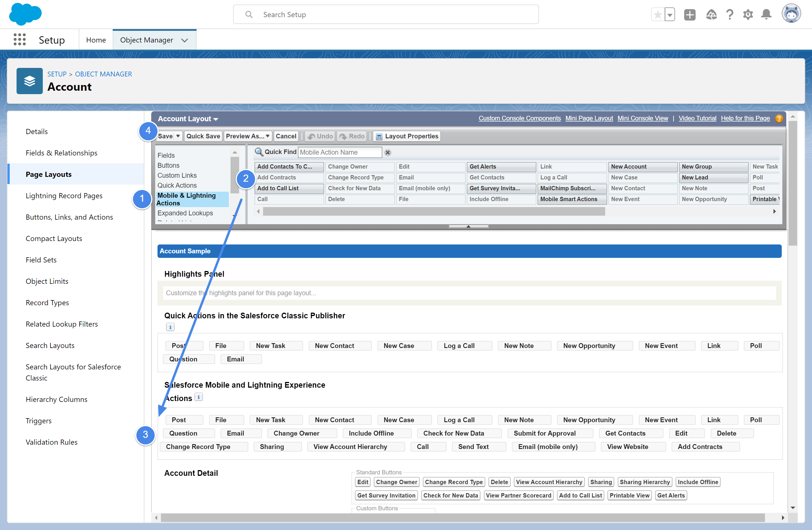Click in the Search Setup field
The width and height of the screenshot is (812, 530).
(386, 14)
